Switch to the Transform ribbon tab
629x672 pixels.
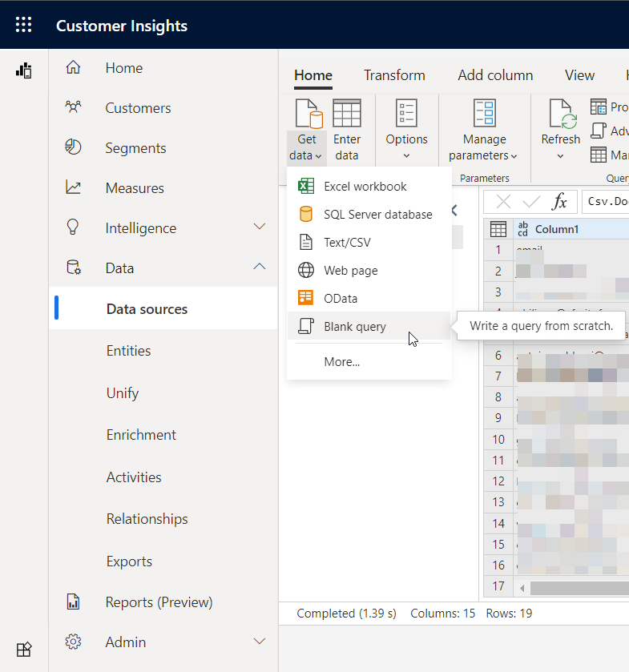(394, 75)
